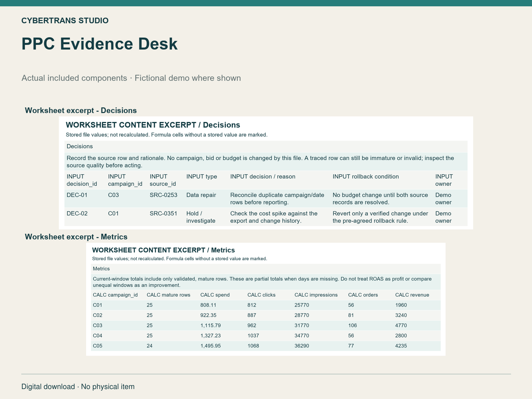Click the CYBERTRANS STUDIO brand text
This screenshot has height=399, width=532.
tap(65, 21)
